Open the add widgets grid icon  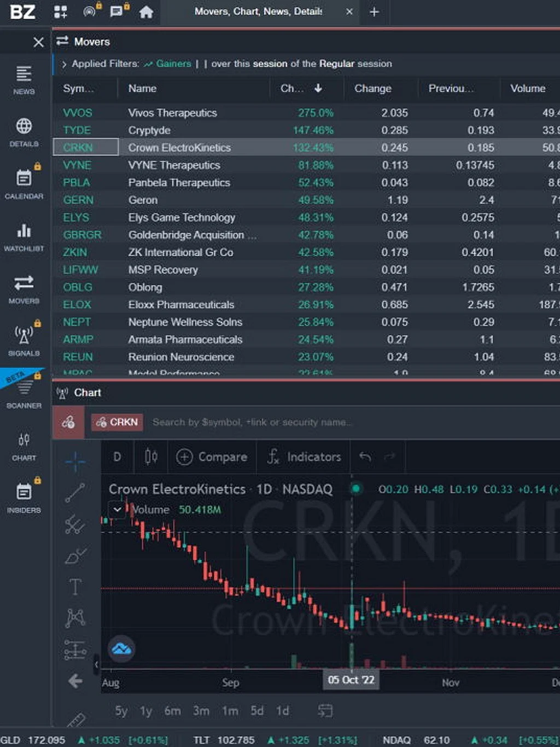click(61, 11)
